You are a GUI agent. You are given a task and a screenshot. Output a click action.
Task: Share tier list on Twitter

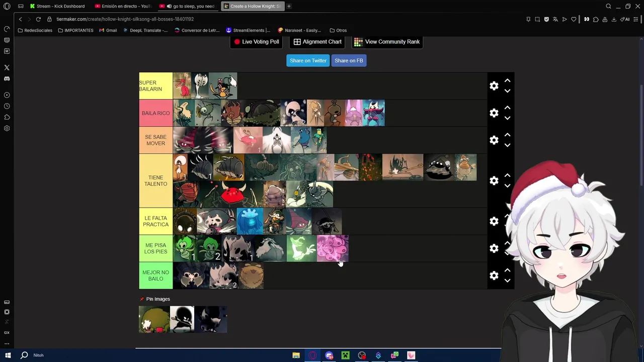308,60
